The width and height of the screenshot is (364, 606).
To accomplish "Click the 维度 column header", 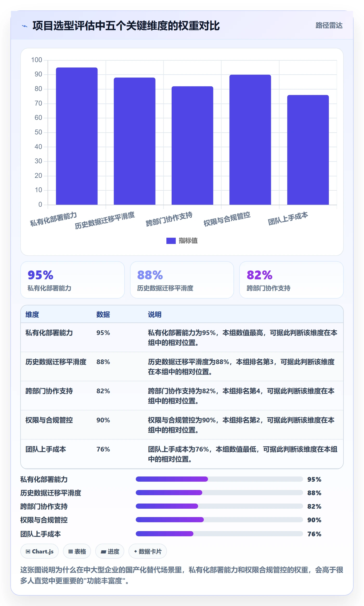I will (x=32, y=314).
